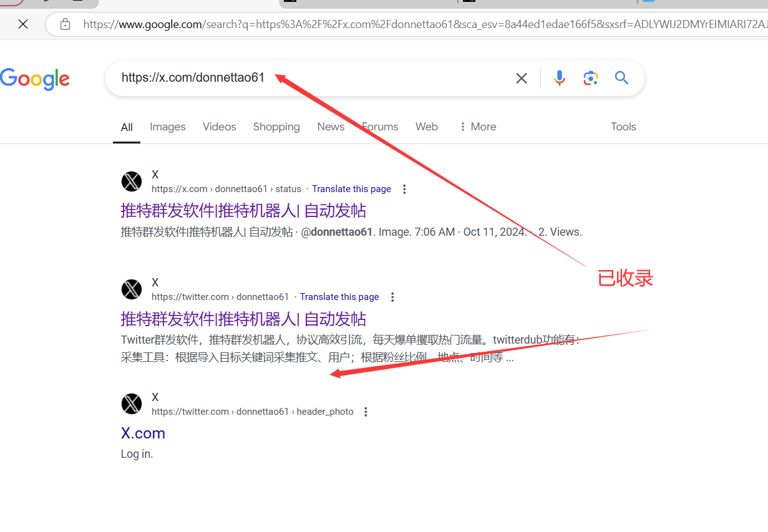Open Google Lens image search
The image size is (768, 532).
(x=590, y=78)
